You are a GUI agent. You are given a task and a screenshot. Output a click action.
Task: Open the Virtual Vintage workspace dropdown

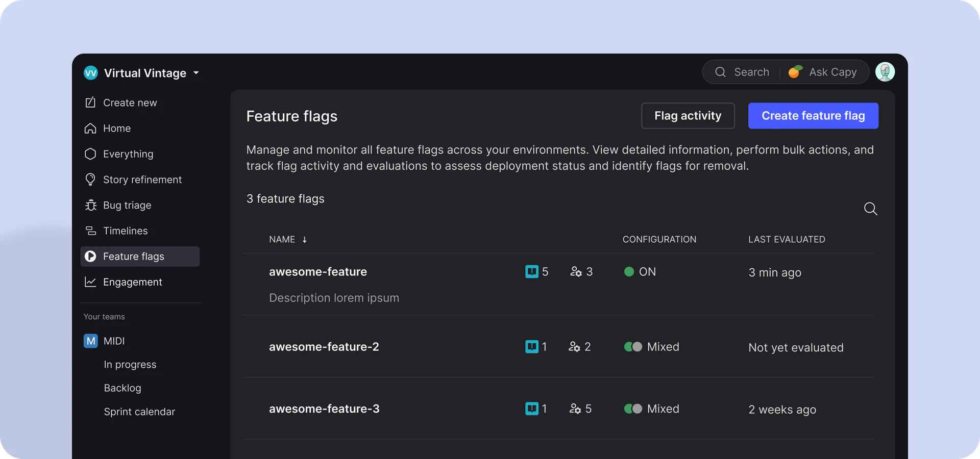click(196, 73)
